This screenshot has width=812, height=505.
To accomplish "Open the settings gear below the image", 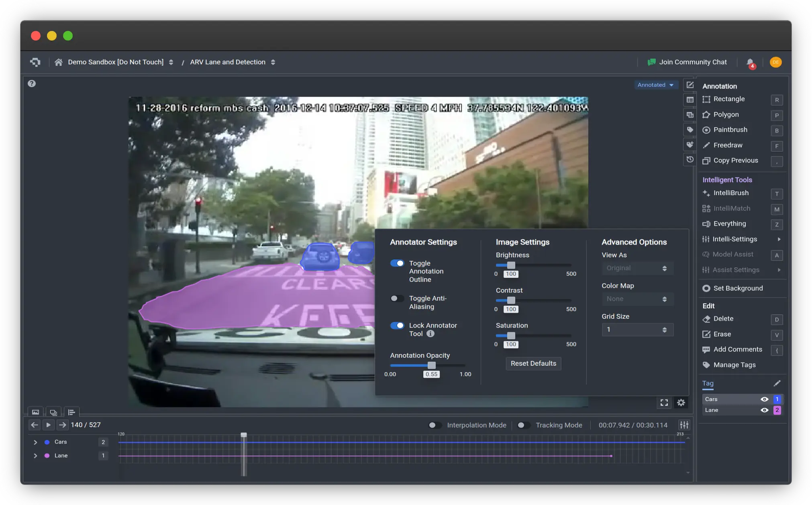I will coord(681,403).
